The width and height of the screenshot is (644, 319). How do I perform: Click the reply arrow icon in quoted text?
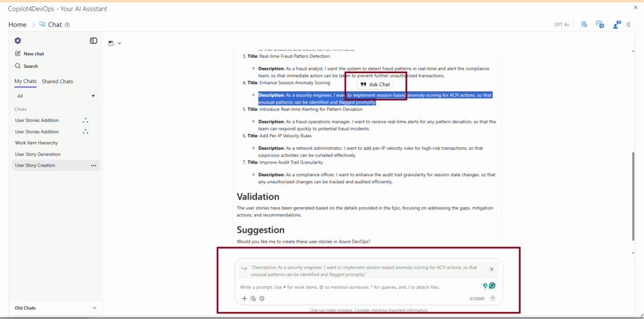coord(244,267)
